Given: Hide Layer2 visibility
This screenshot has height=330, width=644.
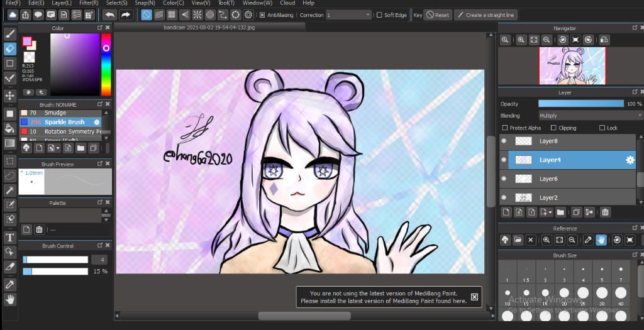Looking at the screenshot, I should pos(504,197).
